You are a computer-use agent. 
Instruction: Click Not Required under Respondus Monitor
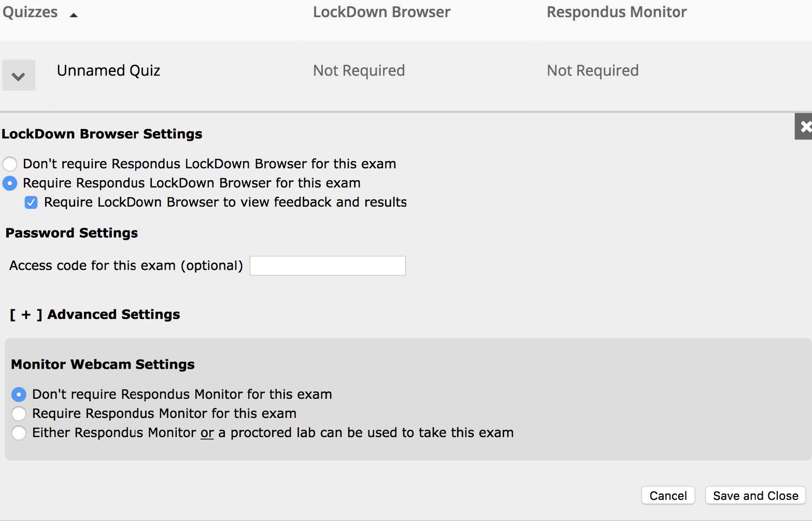coord(593,70)
